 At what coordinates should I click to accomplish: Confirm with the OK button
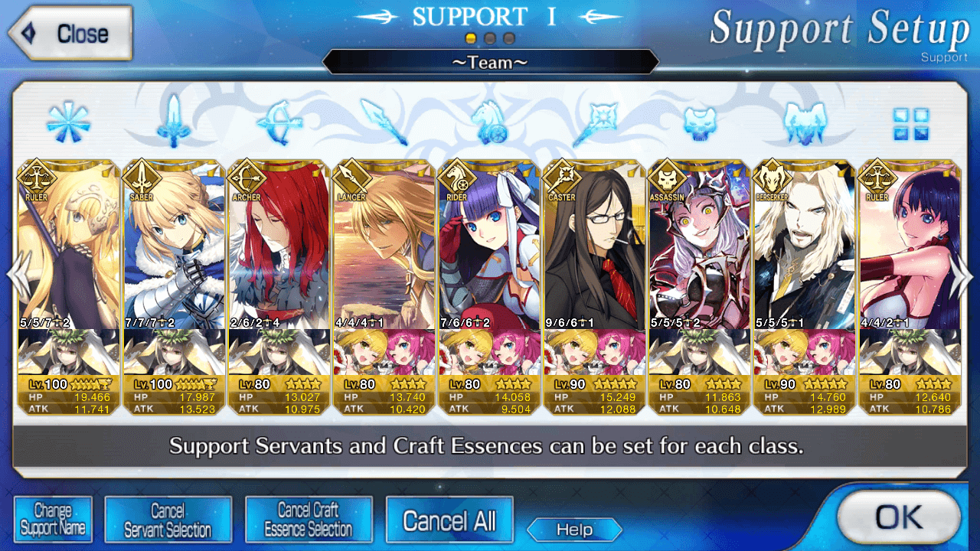[x=899, y=518]
